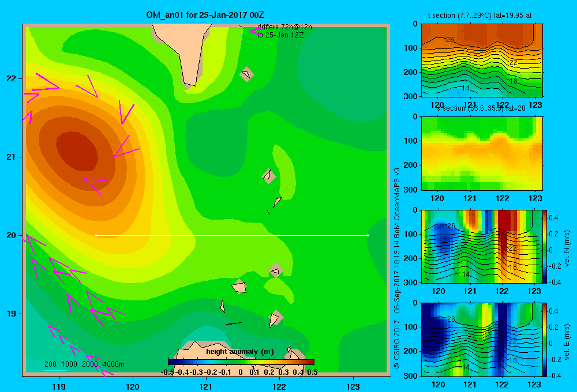
Task: Select the height anomaly (m) colorbar
Action: pos(241,362)
